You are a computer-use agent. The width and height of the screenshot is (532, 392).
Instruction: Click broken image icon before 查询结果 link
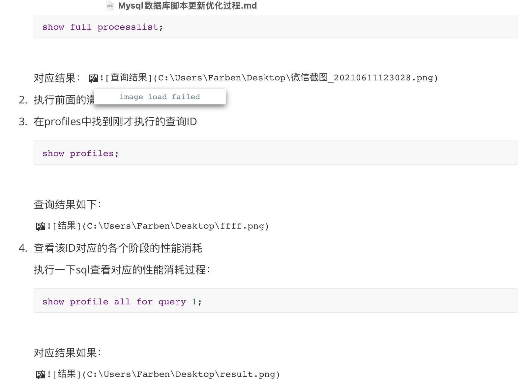click(93, 78)
